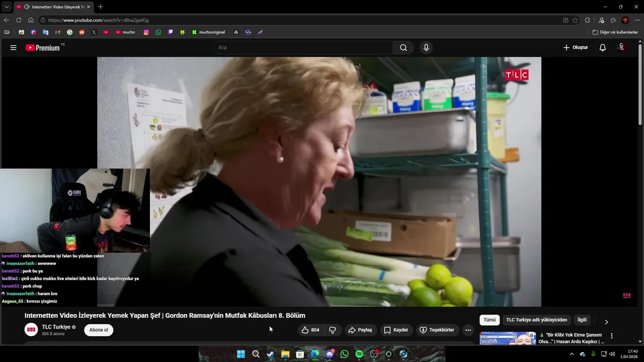Open File Explorer from the taskbar
The width and height of the screenshot is (644, 362).
[x=285, y=354]
